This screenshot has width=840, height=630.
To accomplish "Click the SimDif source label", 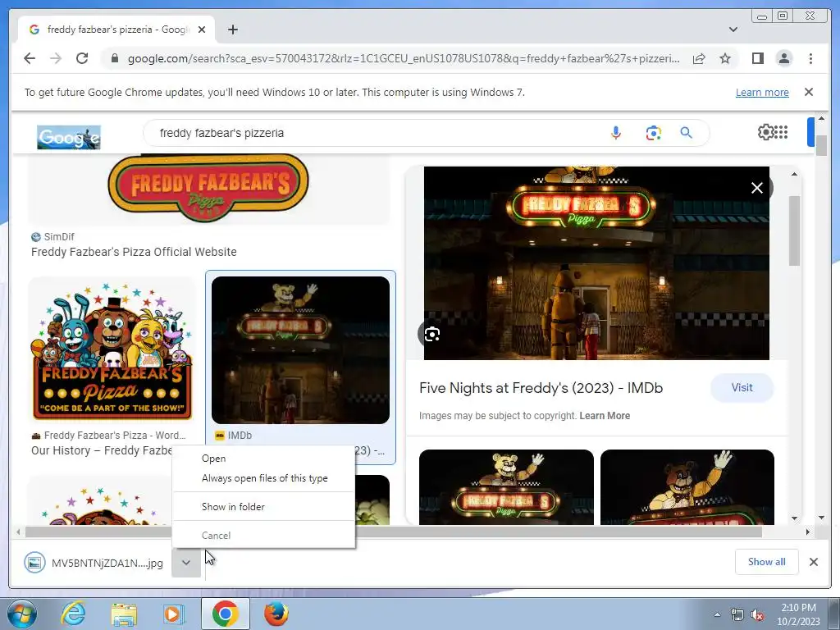I will [59, 237].
